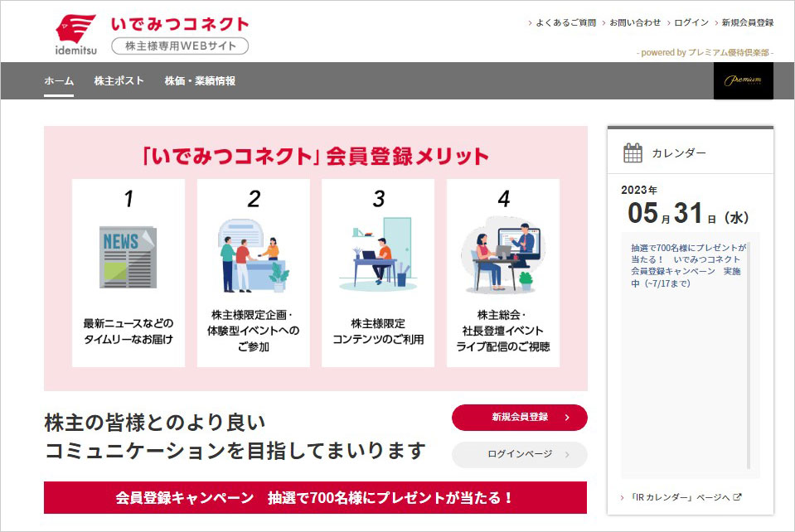
Task: Click merit number 2 heading
Action: [254, 198]
